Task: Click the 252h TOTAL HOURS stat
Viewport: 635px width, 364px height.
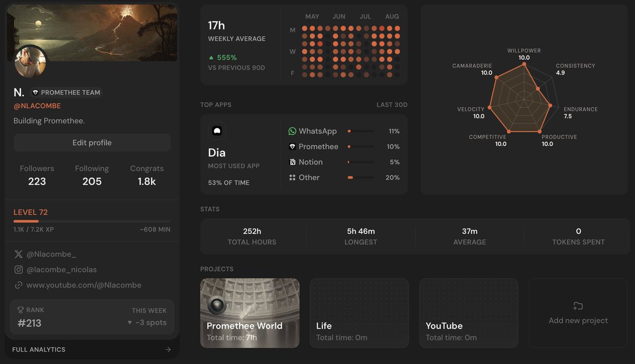Action: tap(252, 236)
